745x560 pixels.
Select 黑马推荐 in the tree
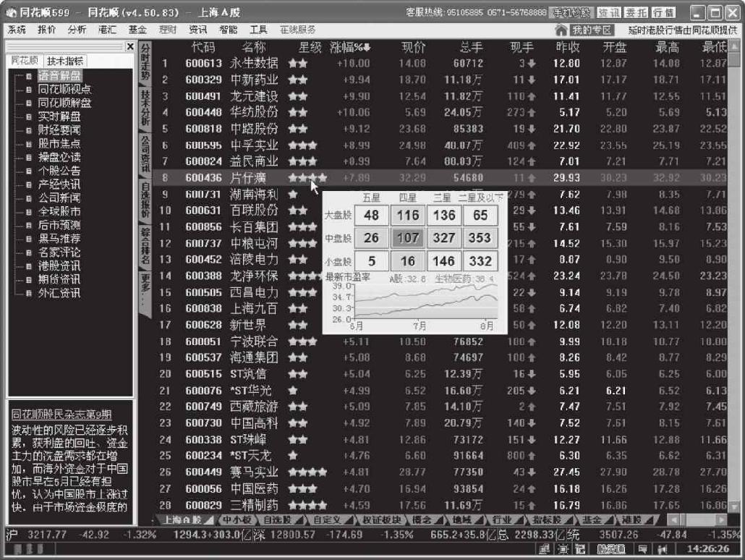(x=59, y=239)
